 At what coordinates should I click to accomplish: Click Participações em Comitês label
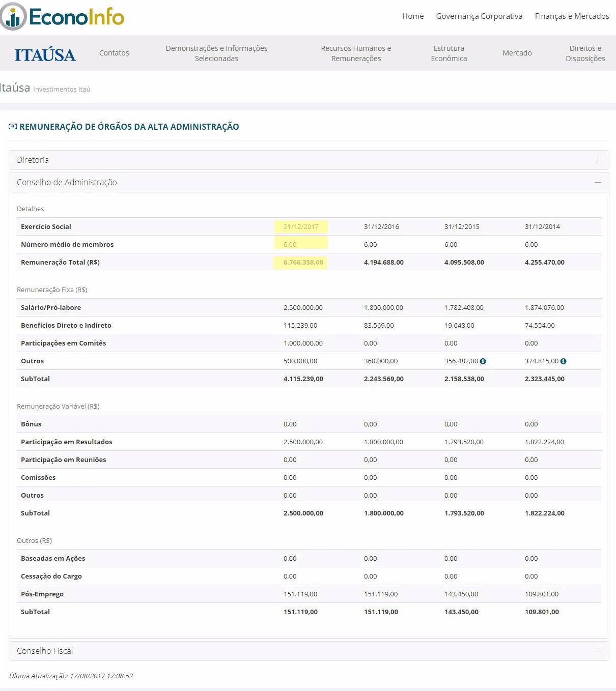(64, 343)
